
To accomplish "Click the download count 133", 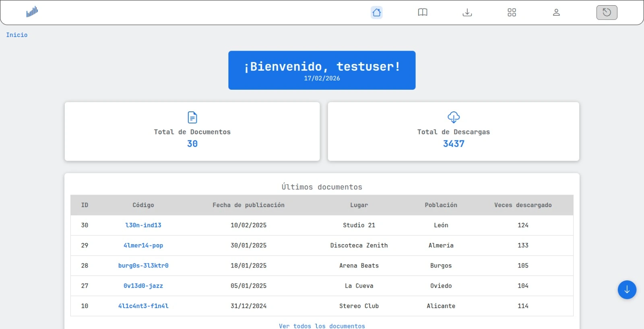I will coord(523,245).
